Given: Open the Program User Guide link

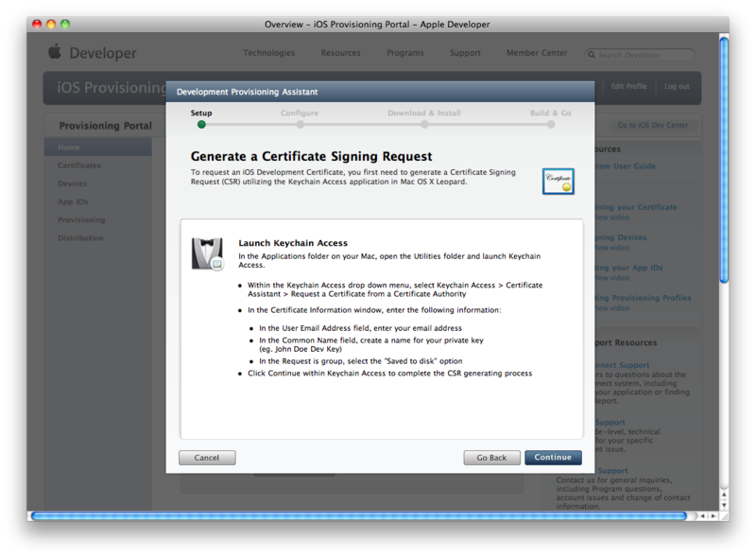Looking at the screenshot, I should pyautogui.click(x=625, y=166).
